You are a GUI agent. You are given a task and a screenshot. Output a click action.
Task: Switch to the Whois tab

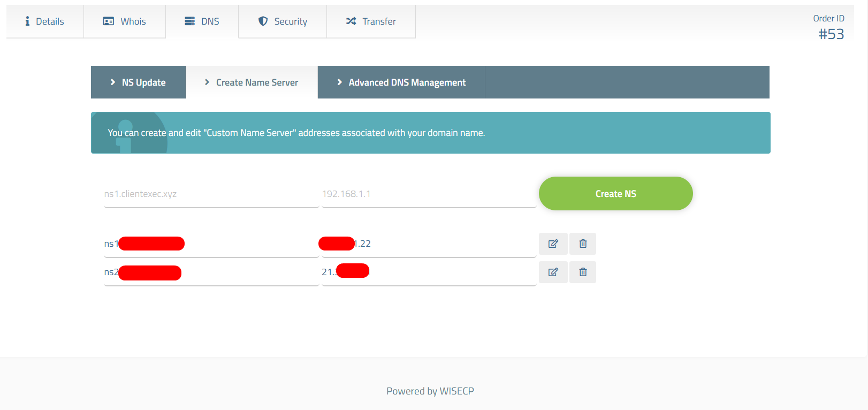click(125, 21)
